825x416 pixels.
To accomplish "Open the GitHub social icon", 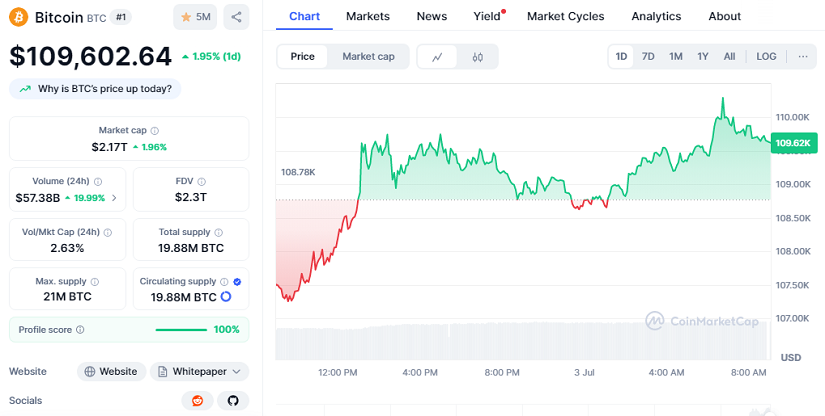I will [x=233, y=401].
